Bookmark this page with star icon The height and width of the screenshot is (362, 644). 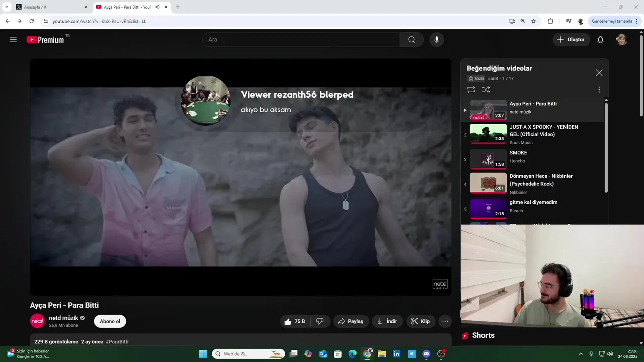[534, 21]
